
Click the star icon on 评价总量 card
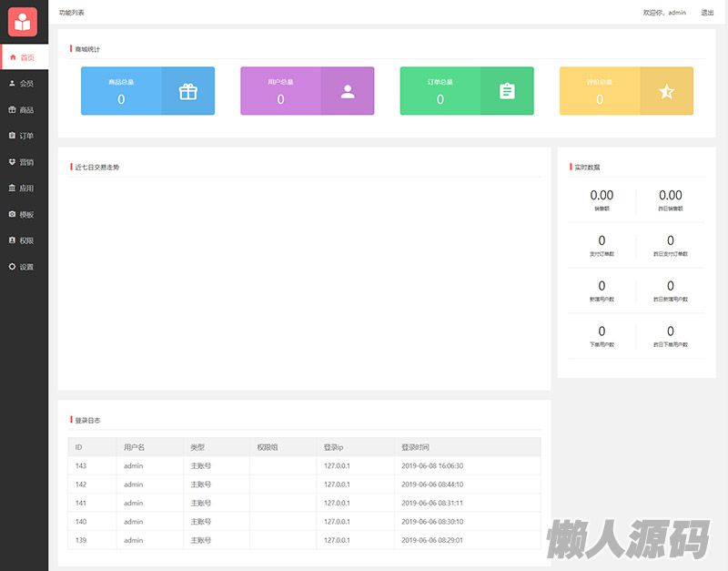click(666, 91)
